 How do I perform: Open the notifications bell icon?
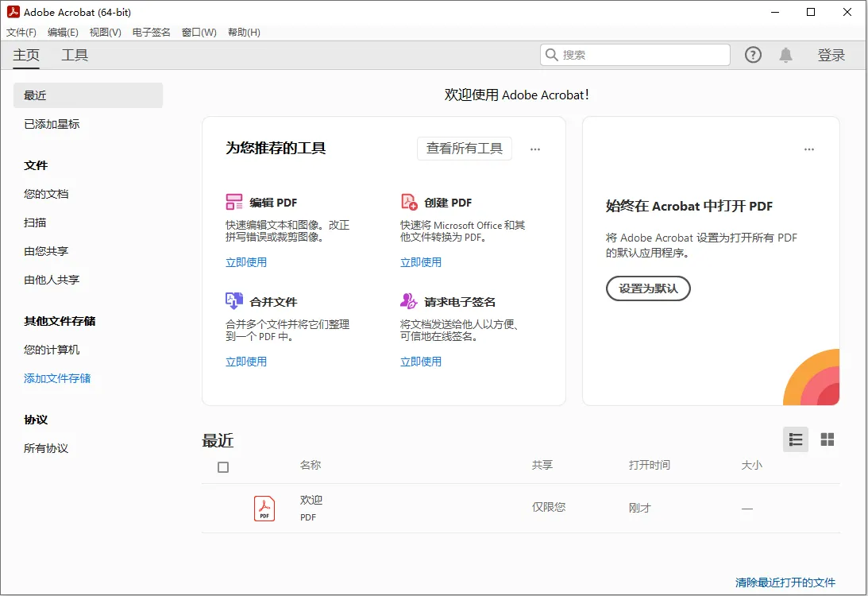coord(785,55)
